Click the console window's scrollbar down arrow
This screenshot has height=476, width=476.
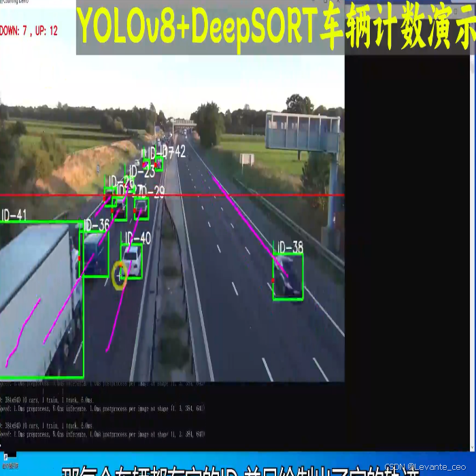click(x=473, y=447)
